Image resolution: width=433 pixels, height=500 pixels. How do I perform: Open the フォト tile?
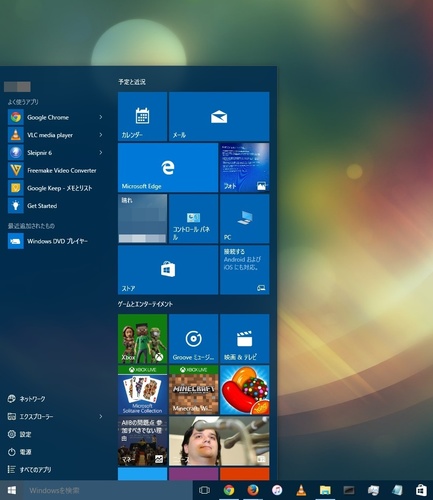pos(245,168)
